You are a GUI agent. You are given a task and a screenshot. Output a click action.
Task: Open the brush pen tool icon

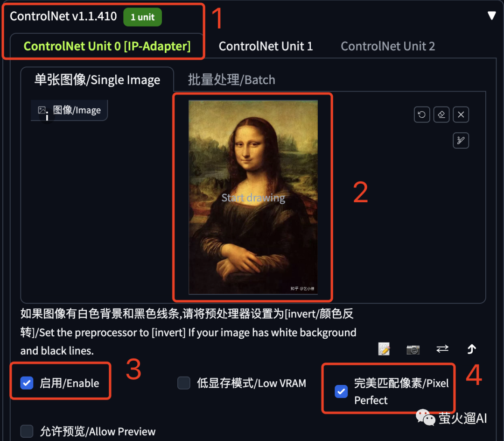point(461,141)
